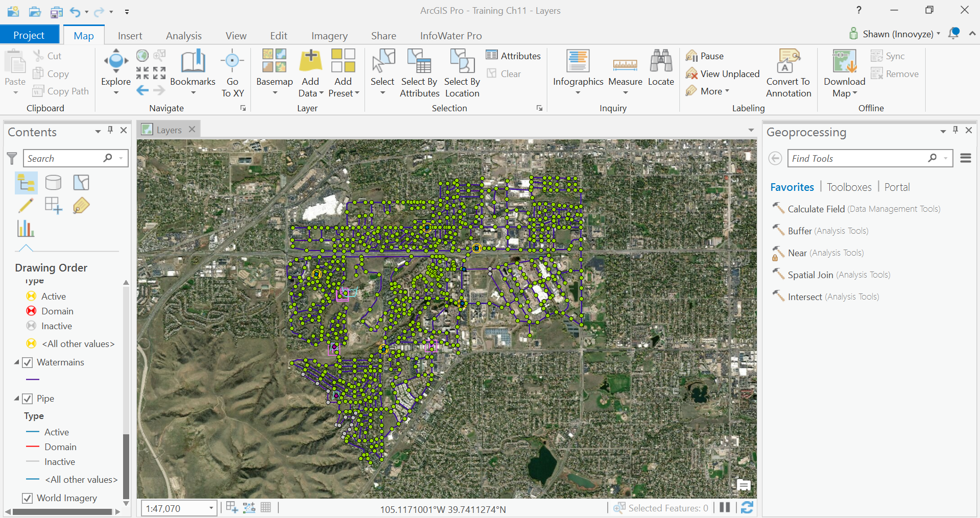Collapse the Pipe layer

pyautogui.click(x=16, y=399)
